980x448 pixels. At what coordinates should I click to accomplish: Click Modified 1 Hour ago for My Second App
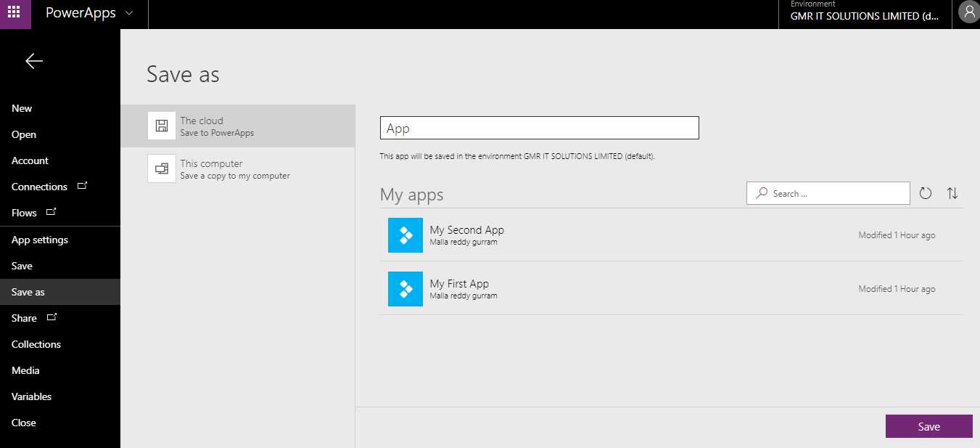[x=897, y=235]
